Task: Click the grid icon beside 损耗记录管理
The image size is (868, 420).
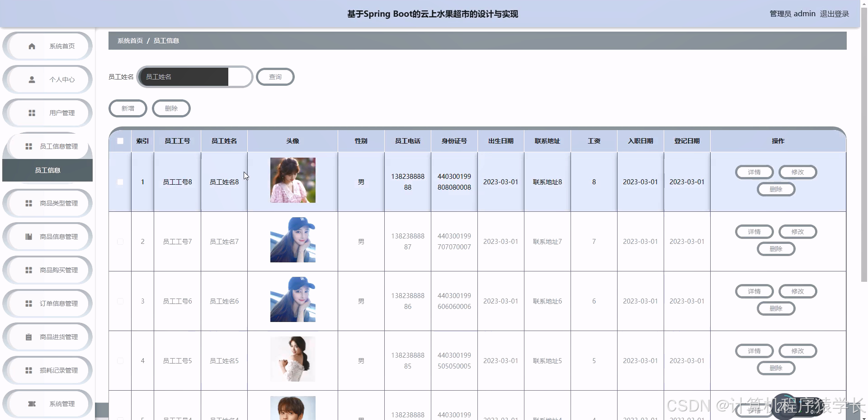Action: click(28, 370)
